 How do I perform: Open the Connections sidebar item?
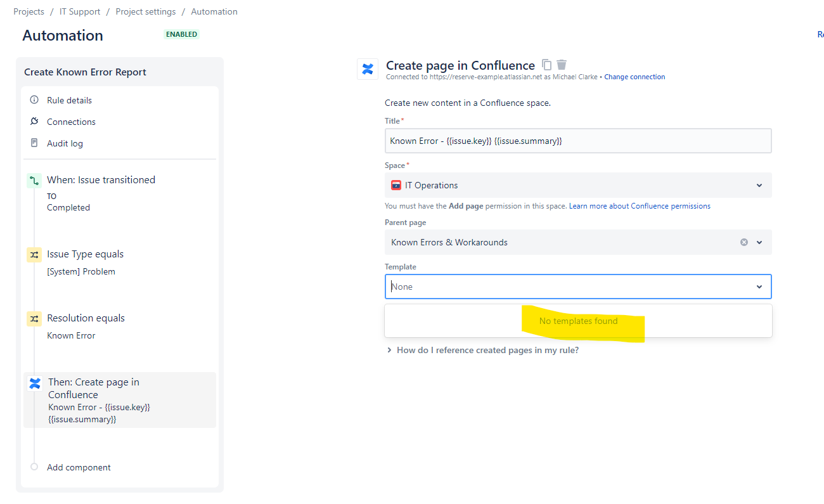(x=71, y=122)
